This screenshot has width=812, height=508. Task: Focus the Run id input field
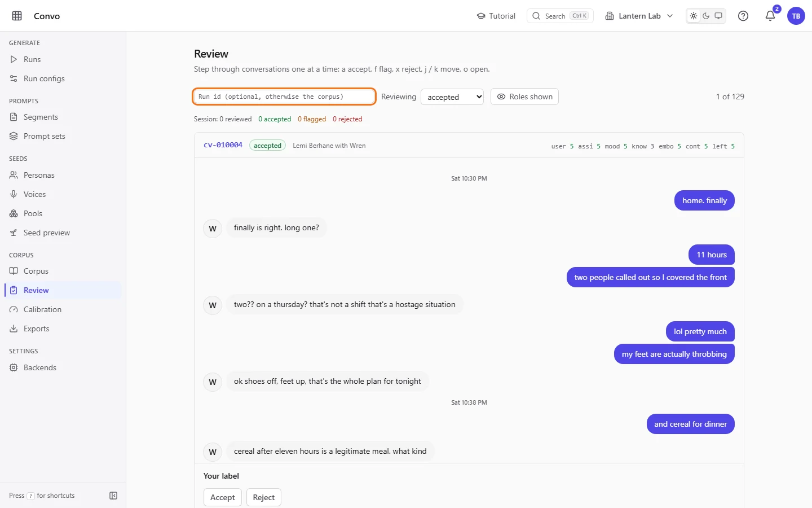tap(284, 97)
